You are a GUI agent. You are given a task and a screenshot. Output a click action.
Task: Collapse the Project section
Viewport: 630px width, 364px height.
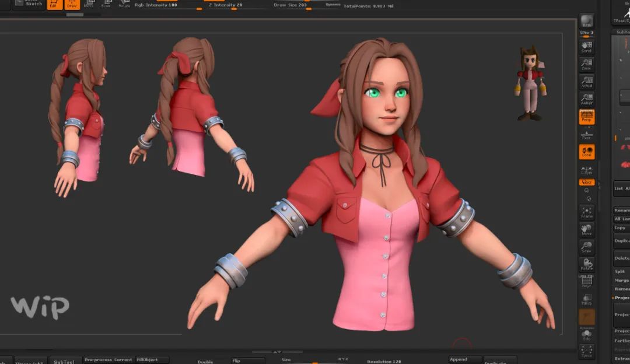(621, 297)
